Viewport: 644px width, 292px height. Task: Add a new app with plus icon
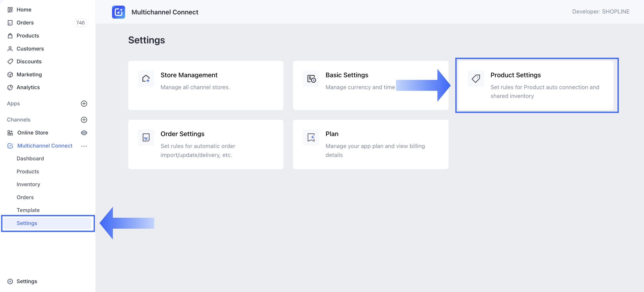(x=84, y=104)
